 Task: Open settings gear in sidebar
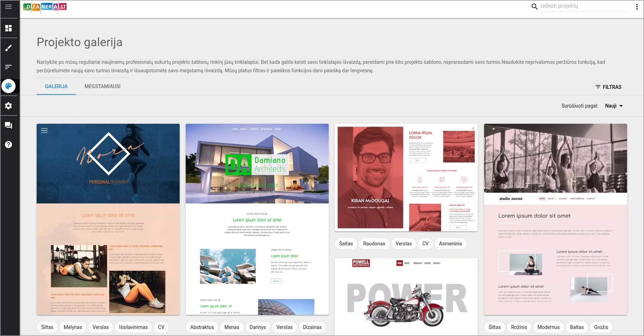[8, 106]
